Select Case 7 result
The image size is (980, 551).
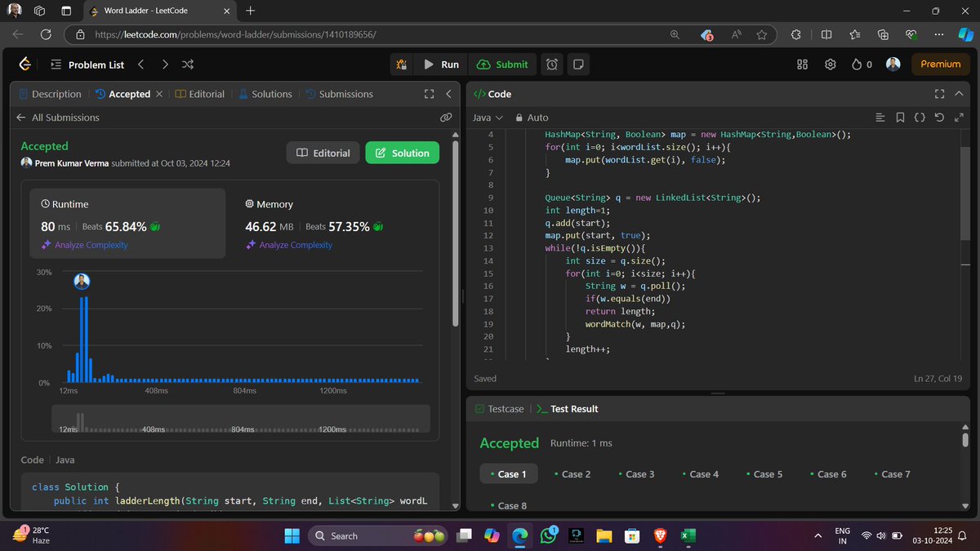point(891,474)
